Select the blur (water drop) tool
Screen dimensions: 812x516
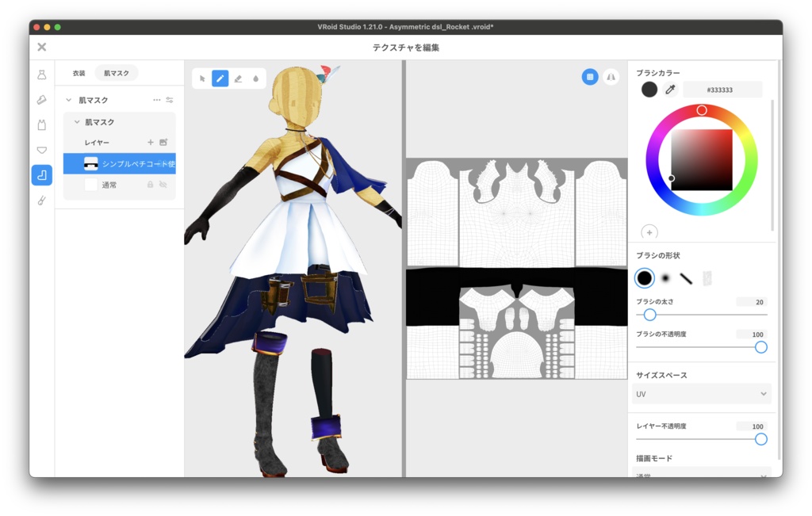(x=256, y=78)
